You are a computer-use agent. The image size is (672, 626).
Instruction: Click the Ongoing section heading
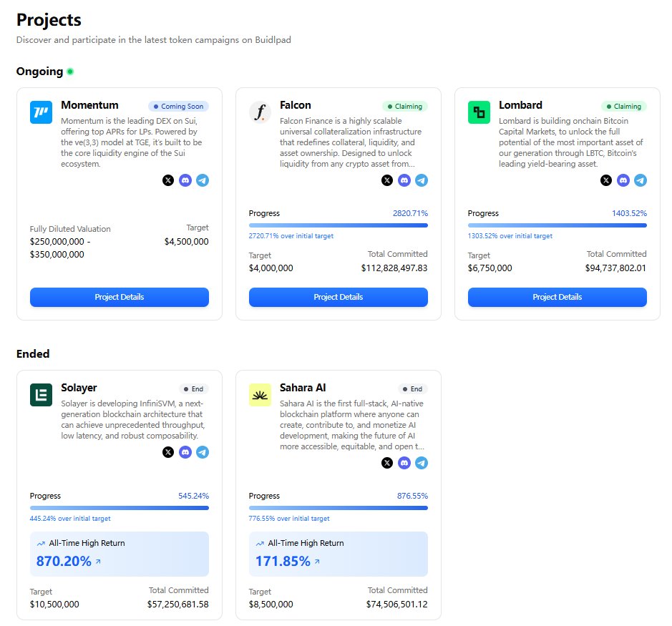[x=40, y=72]
